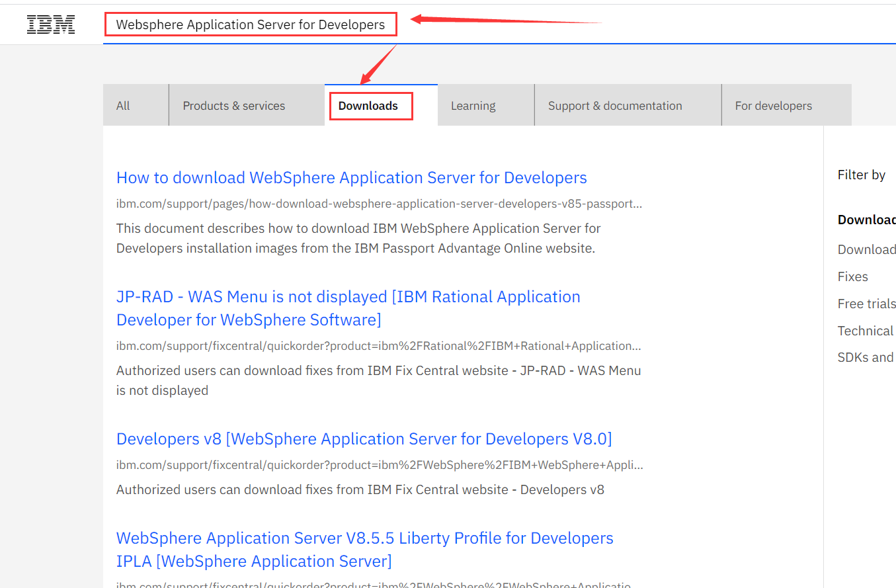The height and width of the screenshot is (588, 896).
Task: Select the Free trials filter
Action: pos(867,304)
